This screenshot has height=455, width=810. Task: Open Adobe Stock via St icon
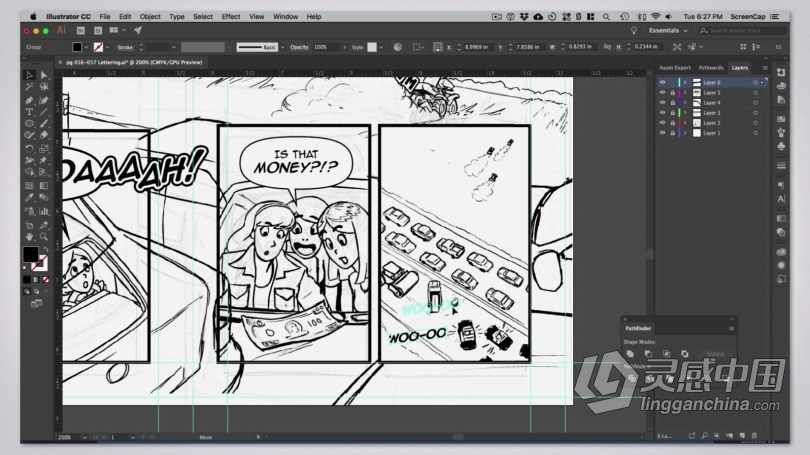98,30
